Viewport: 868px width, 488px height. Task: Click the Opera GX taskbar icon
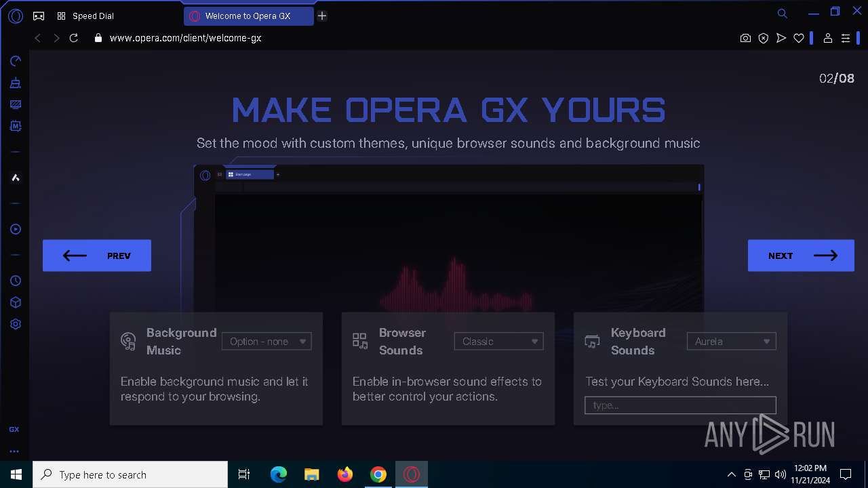(x=412, y=474)
